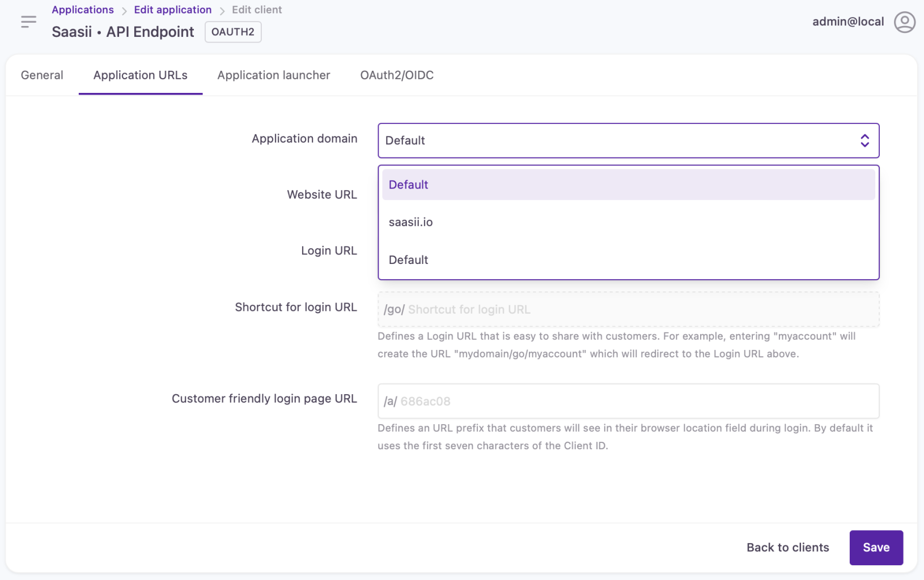The image size is (924, 580).
Task: Save the client settings
Action: click(x=876, y=547)
